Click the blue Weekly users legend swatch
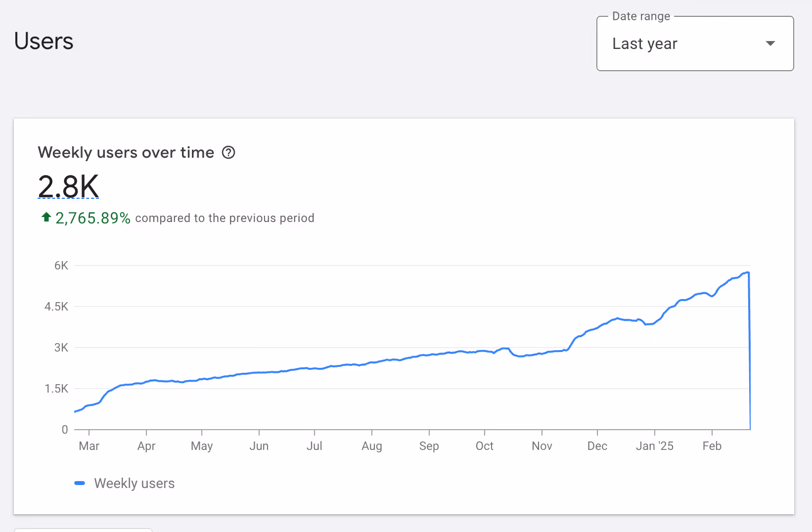This screenshot has height=532, width=812. [80, 483]
